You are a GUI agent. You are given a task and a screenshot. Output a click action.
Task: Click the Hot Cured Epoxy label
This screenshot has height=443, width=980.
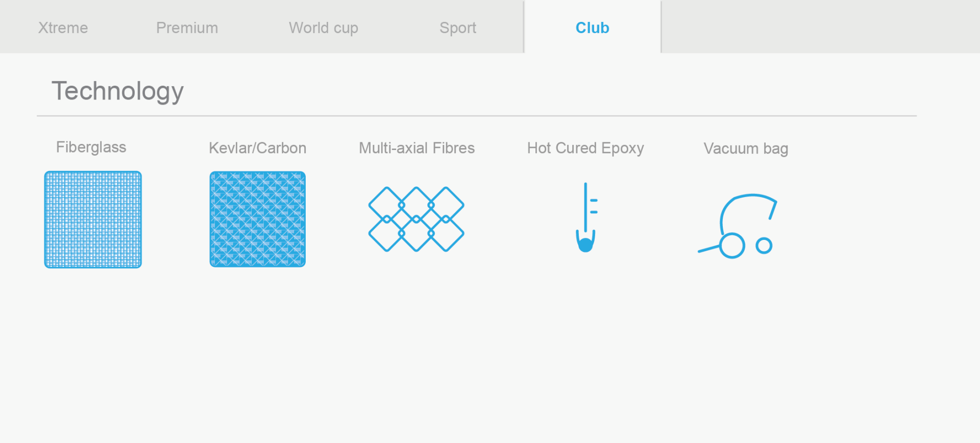click(585, 148)
